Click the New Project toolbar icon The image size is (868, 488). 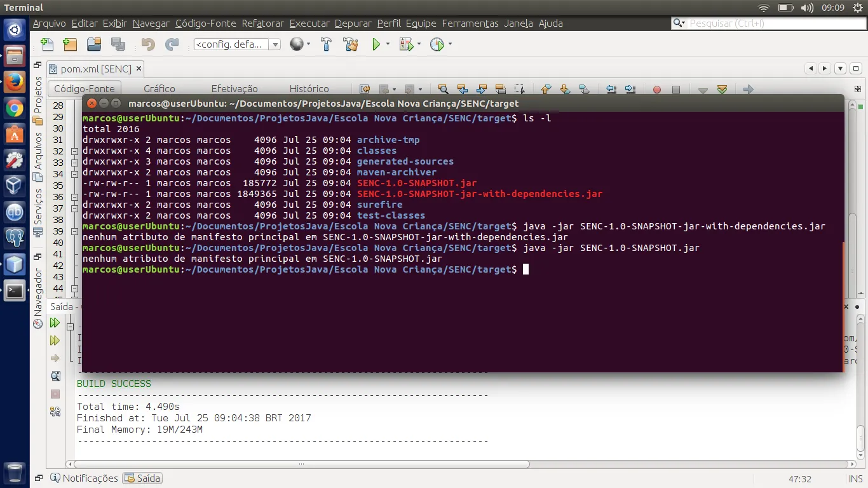tap(70, 44)
